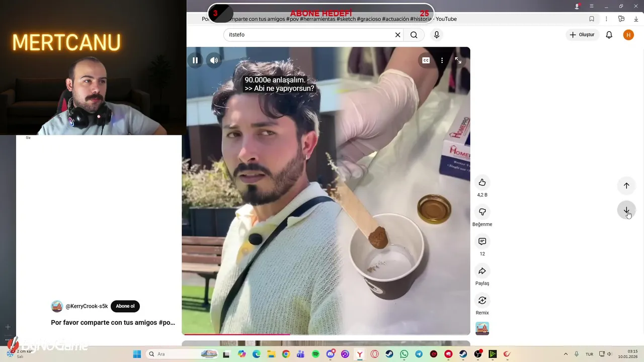Open WhatsApp from the taskbar
Image resolution: width=644 pixels, height=362 pixels.
pyautogui.click(x=404, y=354)
